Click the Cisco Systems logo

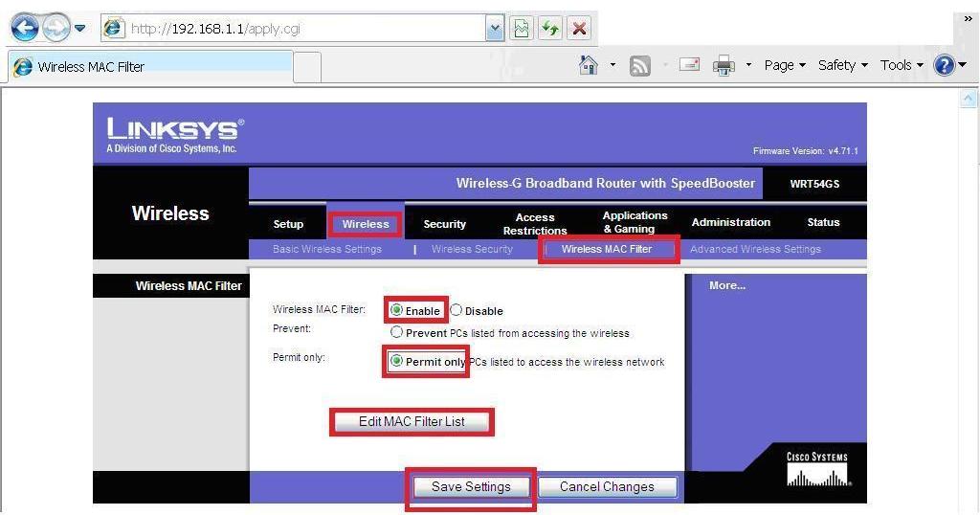coord(817,469)
